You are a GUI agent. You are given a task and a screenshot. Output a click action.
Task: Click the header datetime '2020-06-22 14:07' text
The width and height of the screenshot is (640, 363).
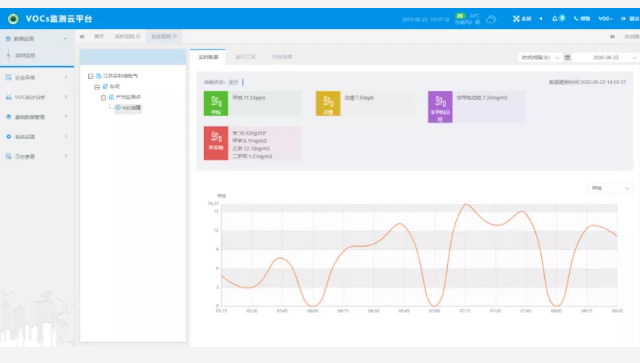tap(425, 20)
